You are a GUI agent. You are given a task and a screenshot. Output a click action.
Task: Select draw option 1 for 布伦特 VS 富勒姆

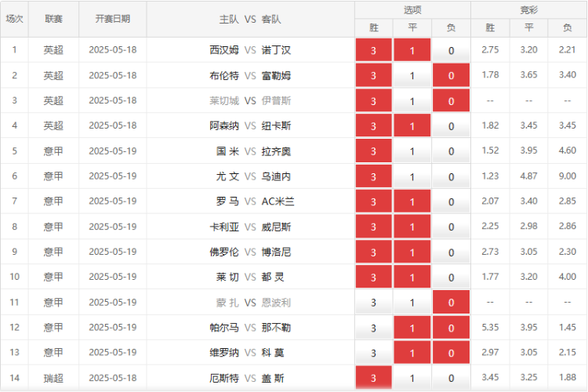tap(412, 75)
